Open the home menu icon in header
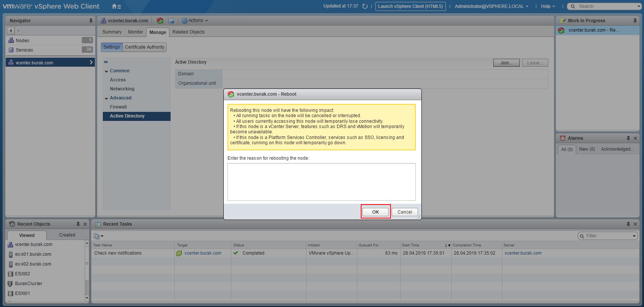 [x=116, y=6]
